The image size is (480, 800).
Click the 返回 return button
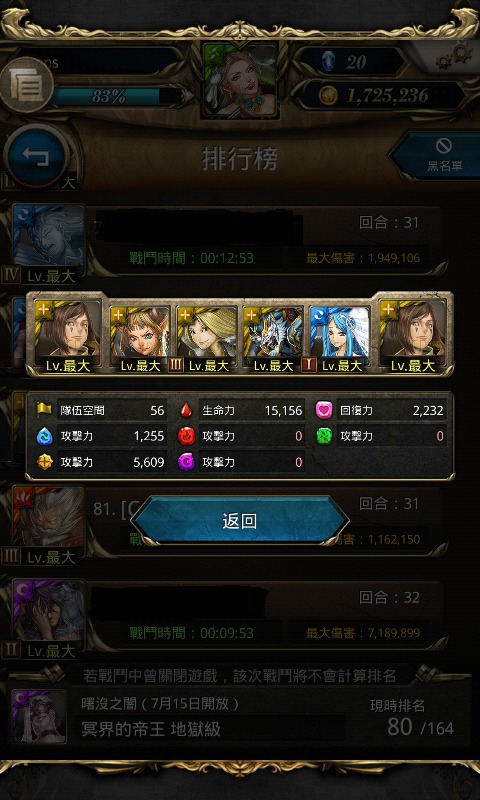tap(240, 521)
